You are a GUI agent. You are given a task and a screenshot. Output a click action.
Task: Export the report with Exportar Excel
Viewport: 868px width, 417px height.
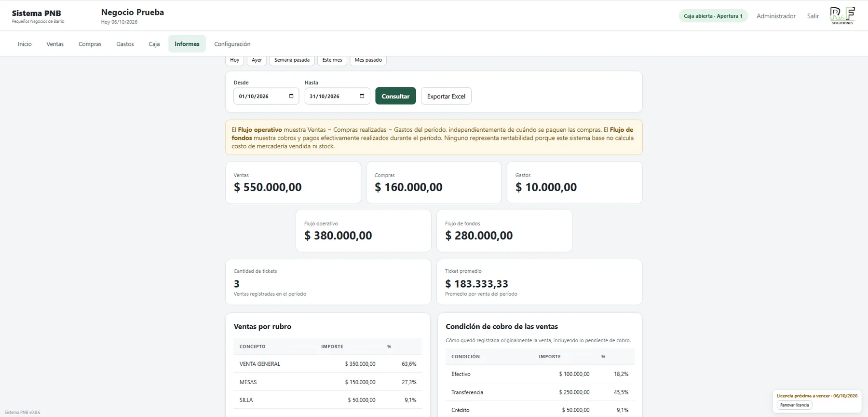point(446,96)
